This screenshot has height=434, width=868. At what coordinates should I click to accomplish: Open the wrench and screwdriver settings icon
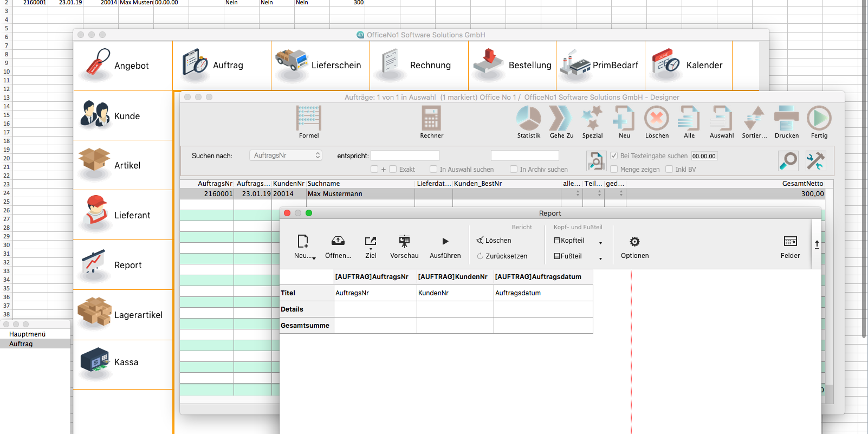pyautogui.click(x=815, y=161)
